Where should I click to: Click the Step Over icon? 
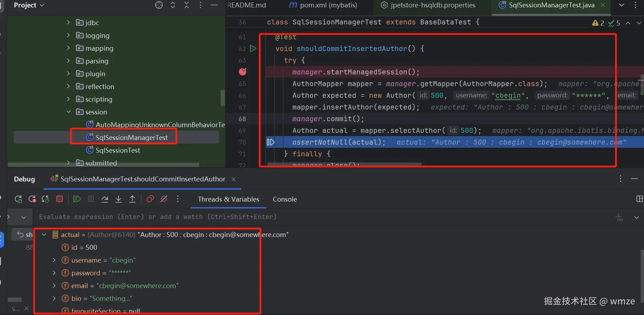click(105, 199)
